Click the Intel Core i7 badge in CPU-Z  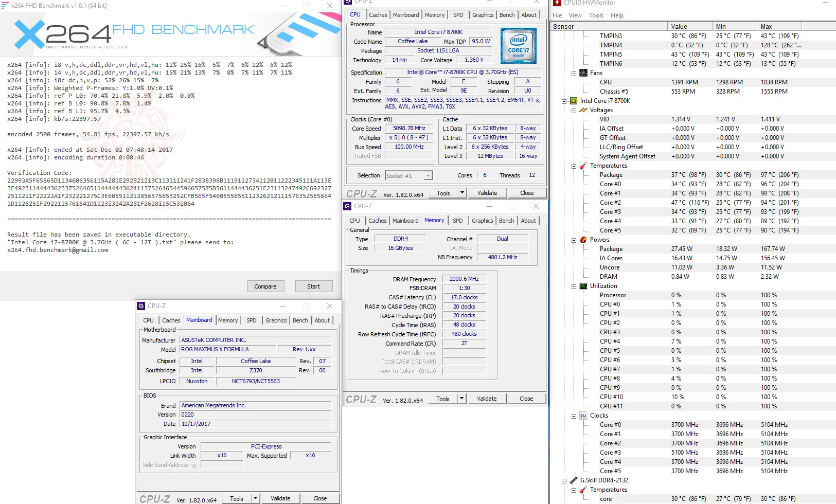(x=519, y=45)
